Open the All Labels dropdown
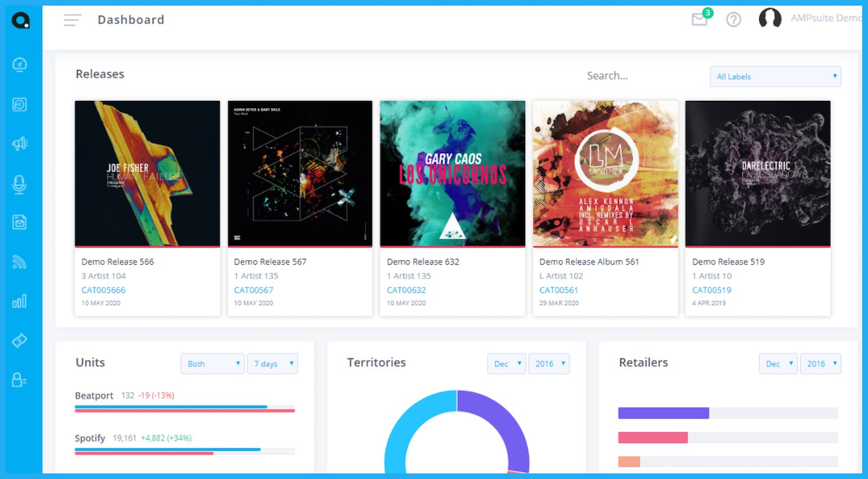Image resolution: width=868 pixels, height=479 pixels. pos(776,77)
